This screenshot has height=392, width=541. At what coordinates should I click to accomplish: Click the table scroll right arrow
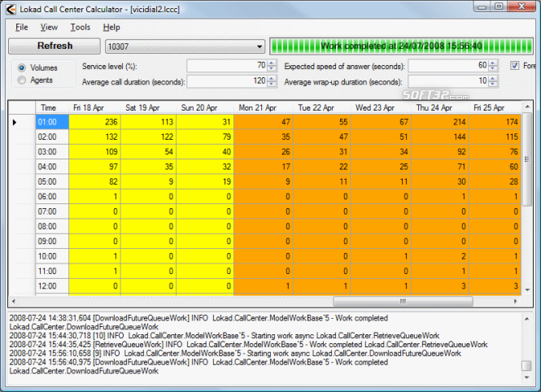[x=516, y=302]
